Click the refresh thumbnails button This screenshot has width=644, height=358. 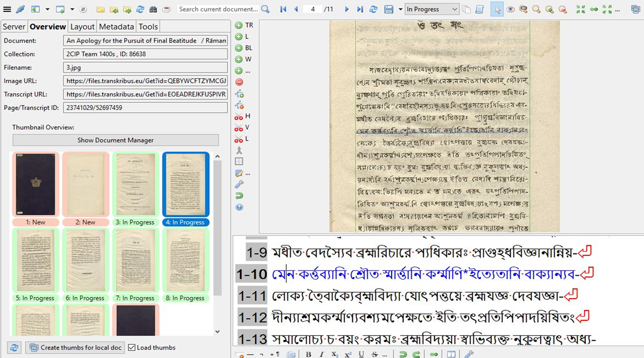14,347
